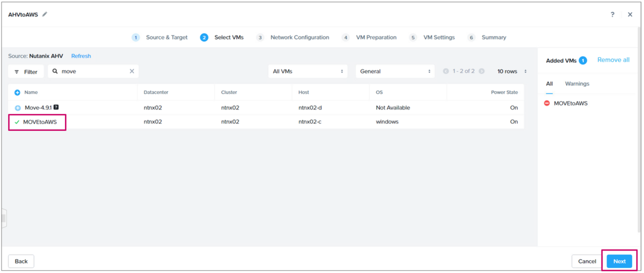The height and width of the screenshot is (273, 644).
Task: Switch to the All tab in Added VMs
Action: 549,84
